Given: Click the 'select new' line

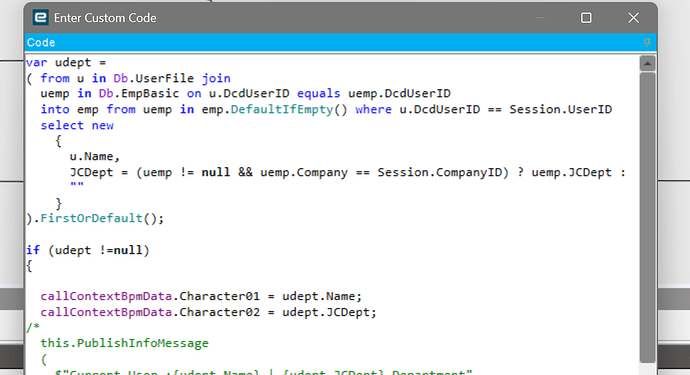Looking at the screenshot, I should [77, 125].
